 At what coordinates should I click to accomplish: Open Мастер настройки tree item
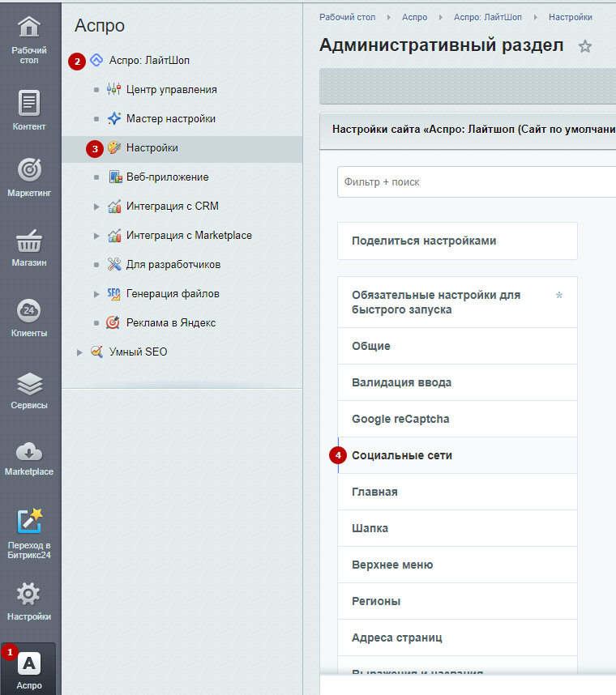coord(171,119)
